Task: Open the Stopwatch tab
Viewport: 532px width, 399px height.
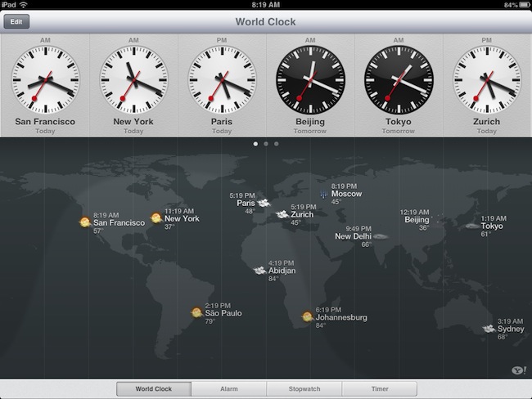Action: (304, 389)
